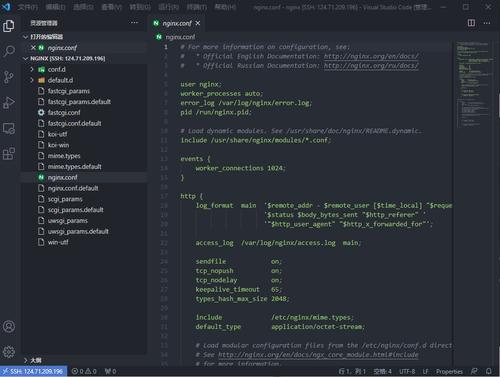The width and height of the screenshot is (500, 377).
Task: Change encoding via UTF-8 status item
Action: [x=407, y=371]
